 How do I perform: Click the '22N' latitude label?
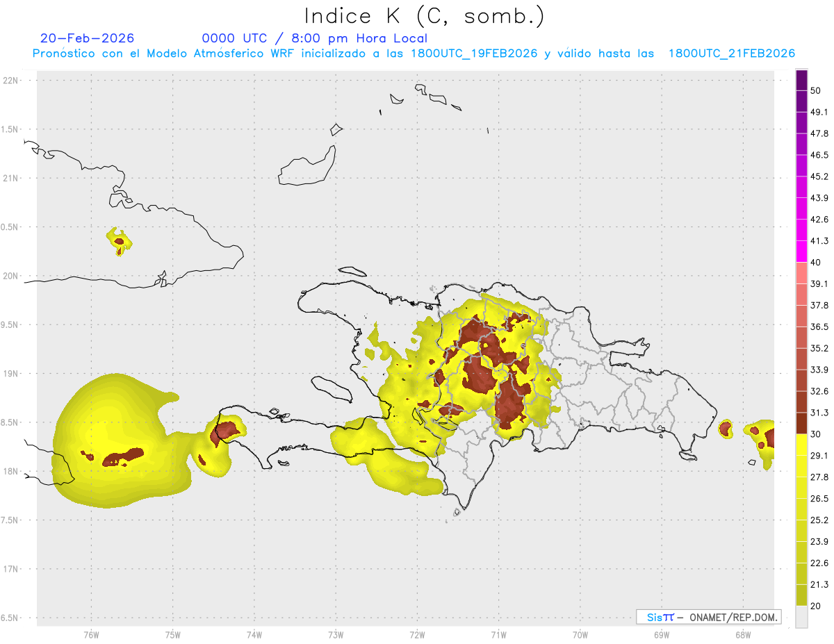click(x=10, y=80)
